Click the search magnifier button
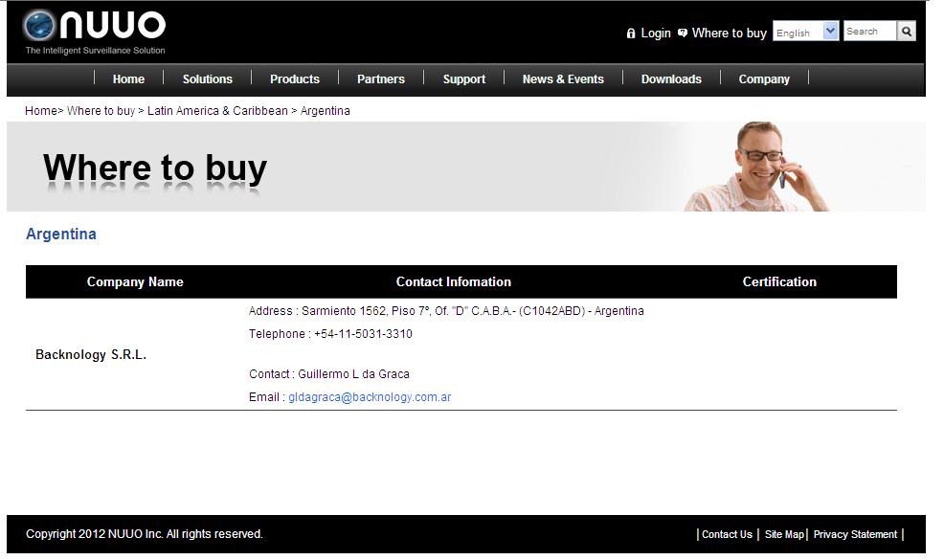Screen dimensions: 944x560 [x=906, y=32]
